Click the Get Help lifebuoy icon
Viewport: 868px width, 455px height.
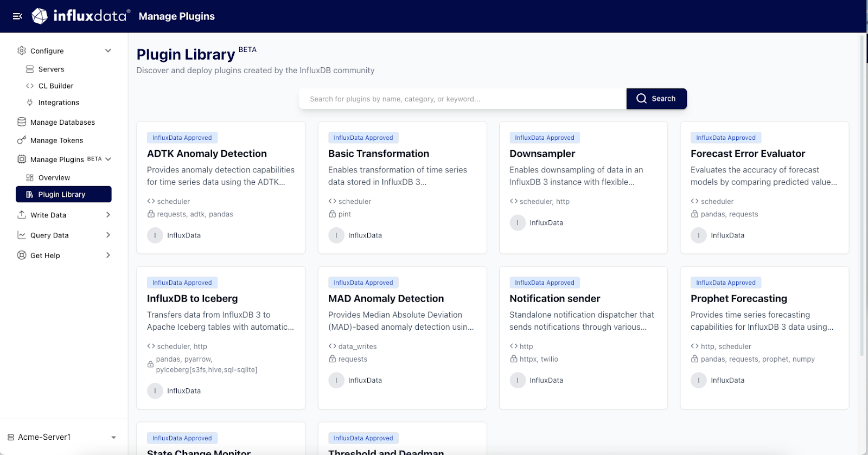(x=22, y=255)
